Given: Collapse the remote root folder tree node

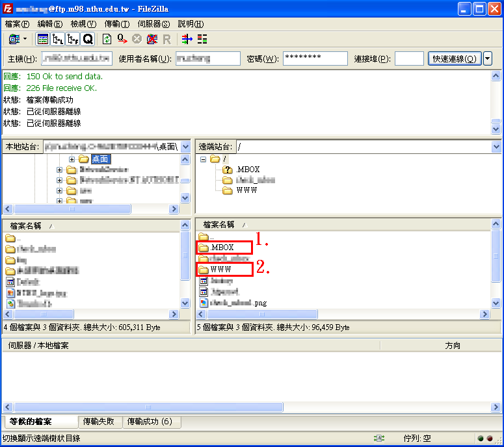Looking at the screenshot, I should (203, 159).
